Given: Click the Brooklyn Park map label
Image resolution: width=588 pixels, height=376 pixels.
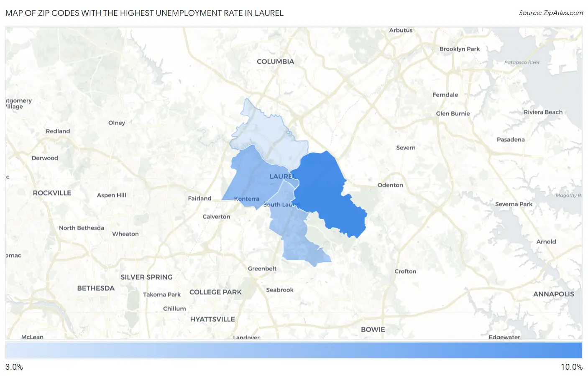Looking at the screenshot, I should (x=460, y=49).
